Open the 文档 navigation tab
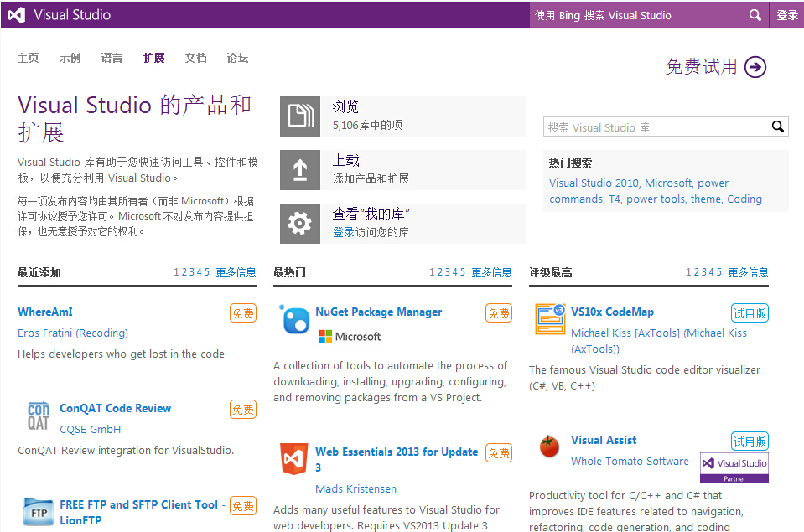 (x=196, y=58)
